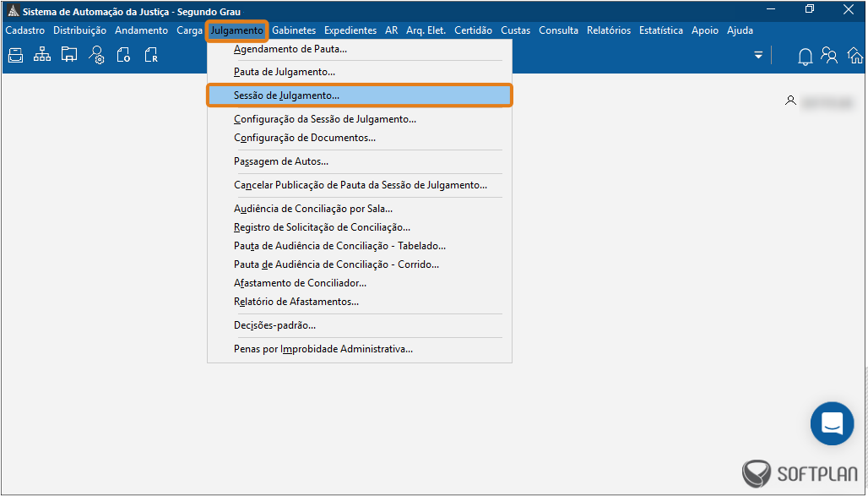Open the Cadastro menu
Screen dimensions: 868x496
pos(25,30)
